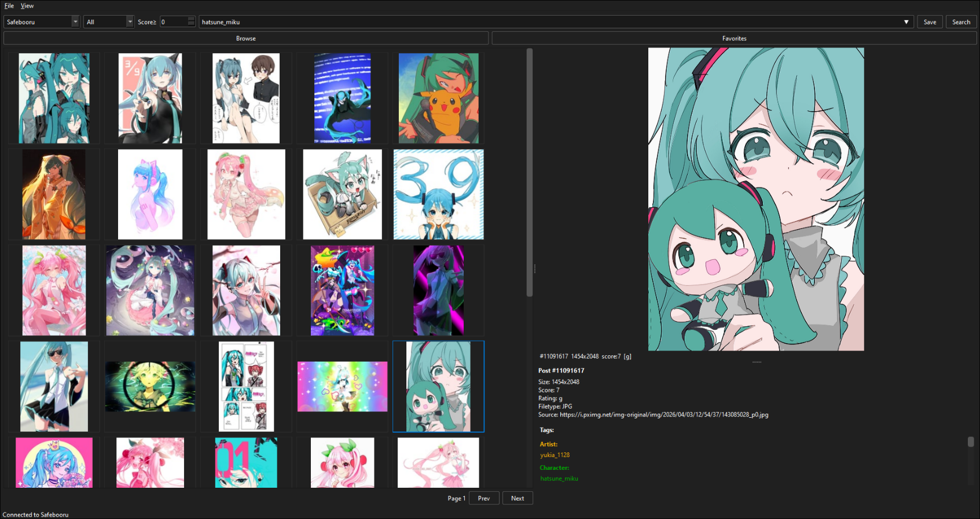Screen dimensions: 980x519
Task: Increase the minimum score stepper
Action: coord(191,19)
